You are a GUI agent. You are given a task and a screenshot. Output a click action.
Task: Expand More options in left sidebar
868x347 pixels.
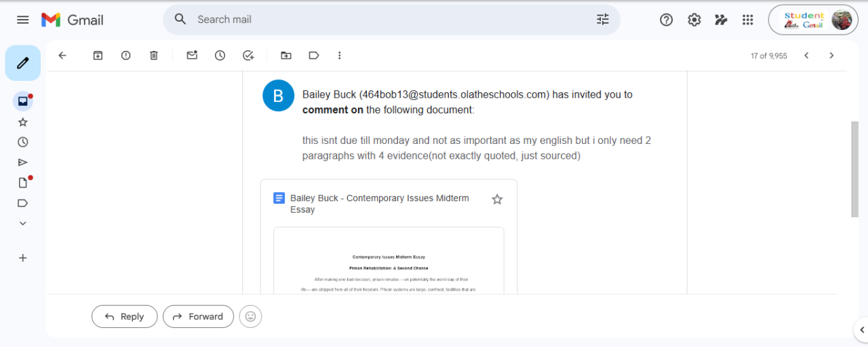[23, 223]
